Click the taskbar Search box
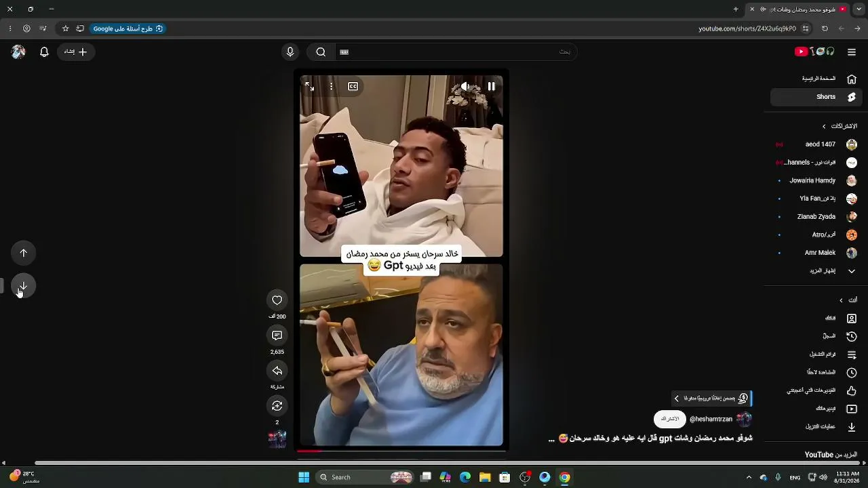Image resolution: width=868 pixels, height=488 pixels. point(366,477)
